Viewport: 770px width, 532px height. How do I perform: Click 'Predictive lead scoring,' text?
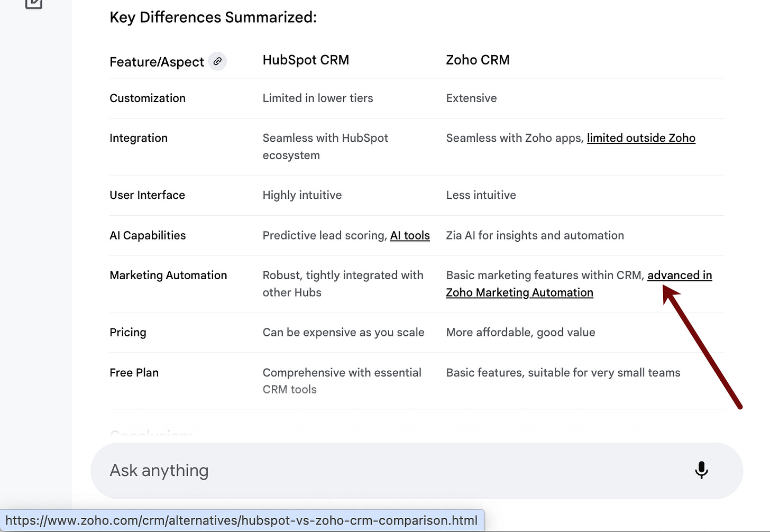(325, 235)
